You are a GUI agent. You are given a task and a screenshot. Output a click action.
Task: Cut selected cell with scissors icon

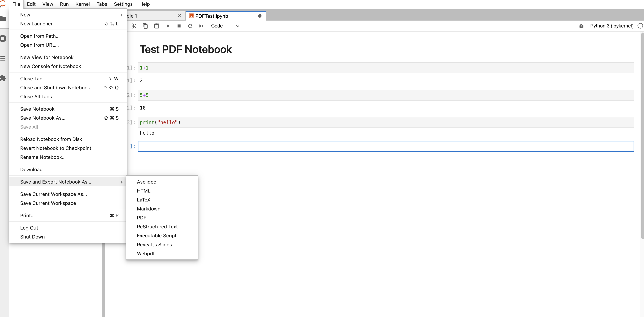coord(134,26)
